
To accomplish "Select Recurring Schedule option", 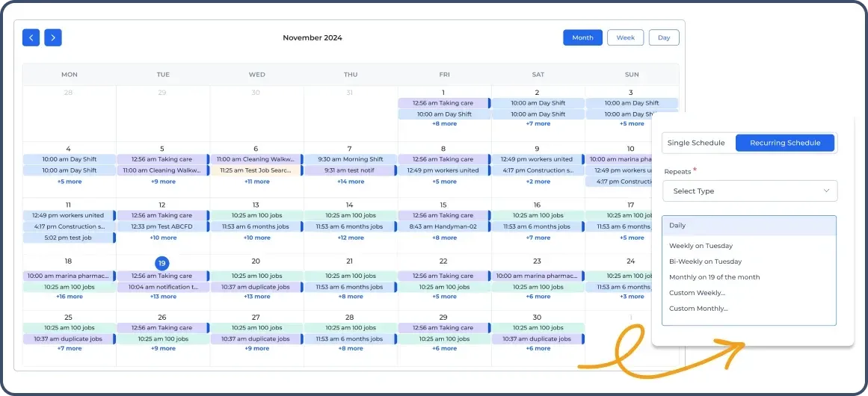I will click(785, 143).
